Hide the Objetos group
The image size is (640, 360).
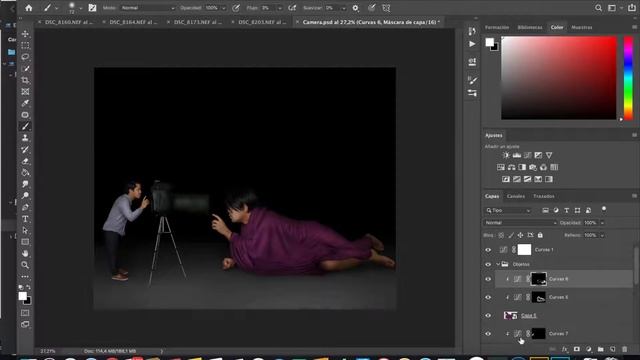point(488,264)
